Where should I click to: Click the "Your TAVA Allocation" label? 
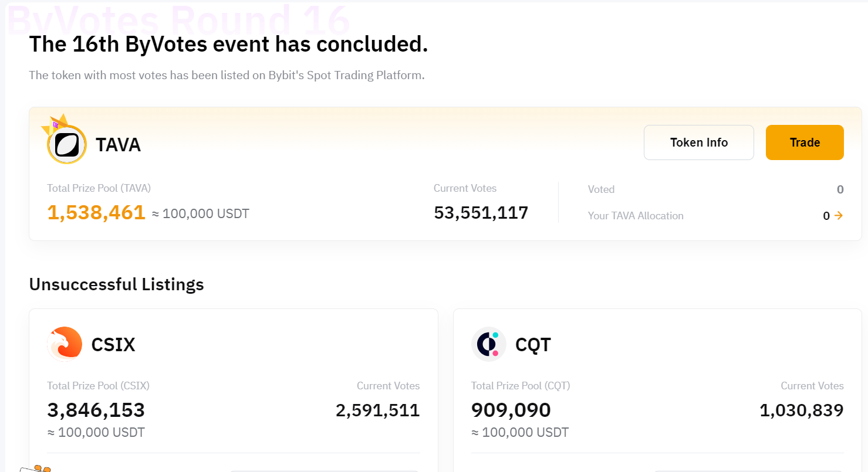point(636,216)
